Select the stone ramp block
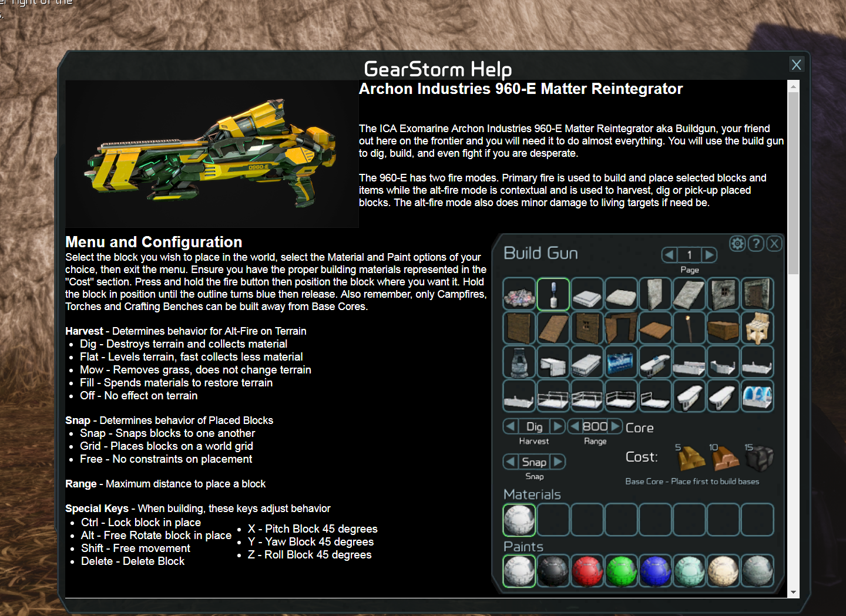The image size is (846, 616). pos(690,294)
